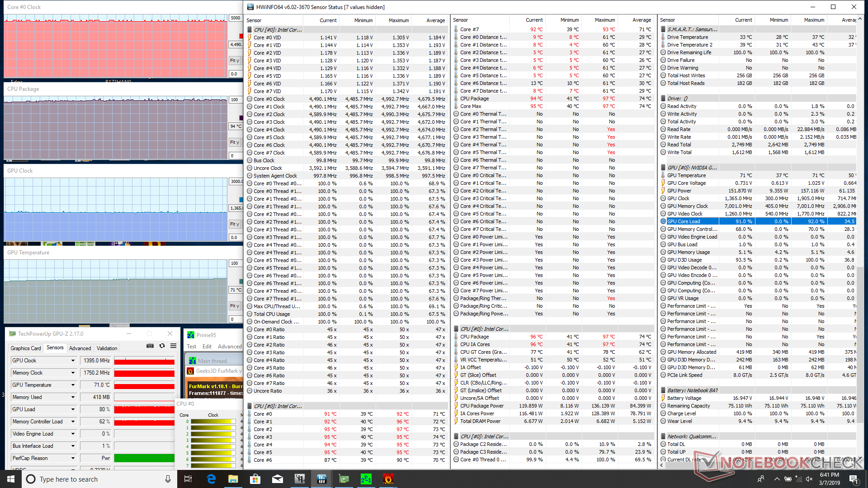Select the GPU Temperature row in HWiNFO
Viewport: 868px width, 488px height.
point(758,175)
